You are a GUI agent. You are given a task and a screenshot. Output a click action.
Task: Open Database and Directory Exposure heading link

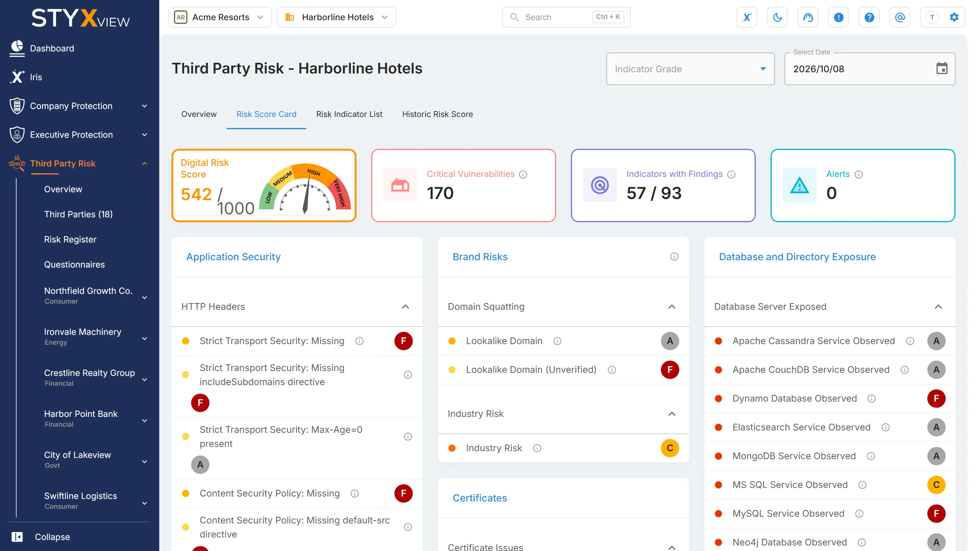[797, 257]
